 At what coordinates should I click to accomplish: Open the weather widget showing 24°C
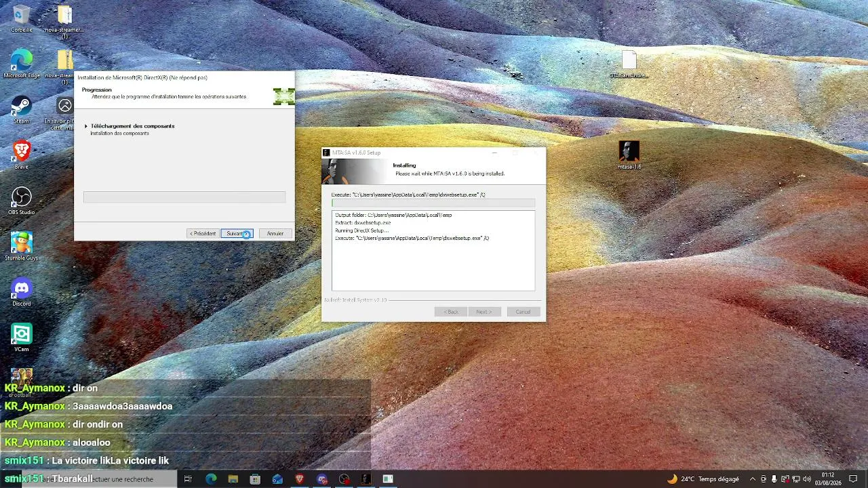pyautogui.click(x=703, y=479)
